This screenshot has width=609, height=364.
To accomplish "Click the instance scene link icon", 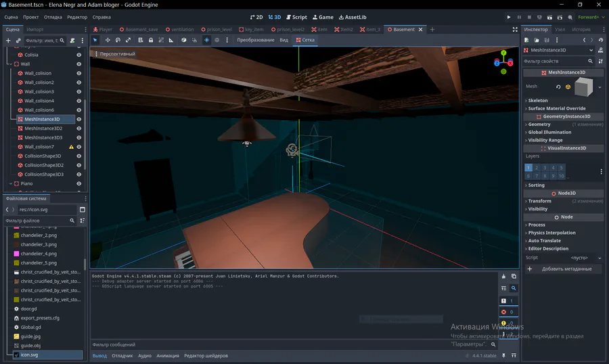I will pyautogui.click(x=18, y=41).
